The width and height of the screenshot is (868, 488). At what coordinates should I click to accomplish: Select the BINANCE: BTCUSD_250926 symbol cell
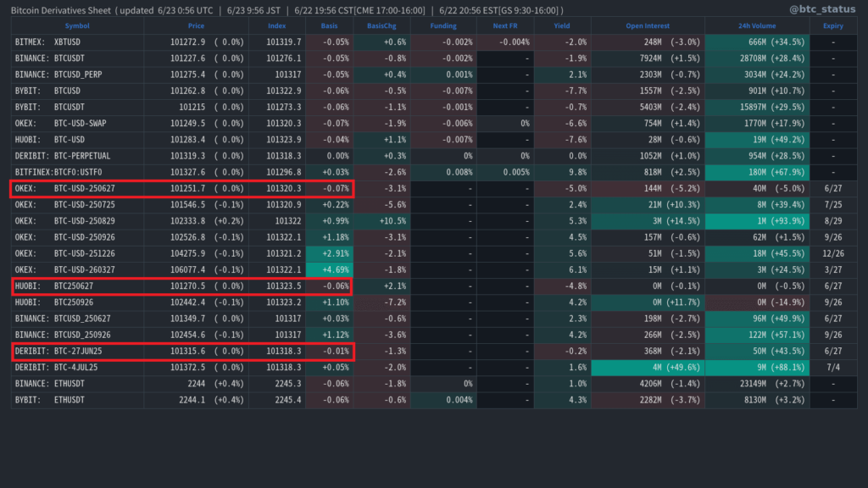(x=77, y=335)
